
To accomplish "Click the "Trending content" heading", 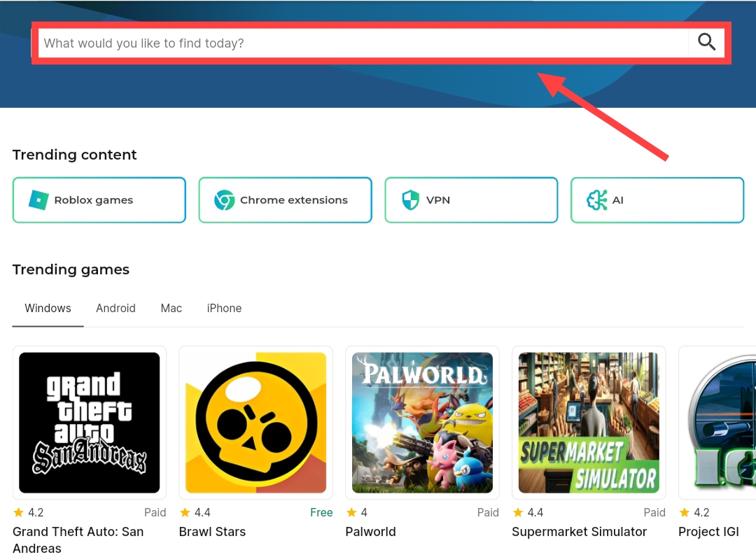I will point(75,155).
